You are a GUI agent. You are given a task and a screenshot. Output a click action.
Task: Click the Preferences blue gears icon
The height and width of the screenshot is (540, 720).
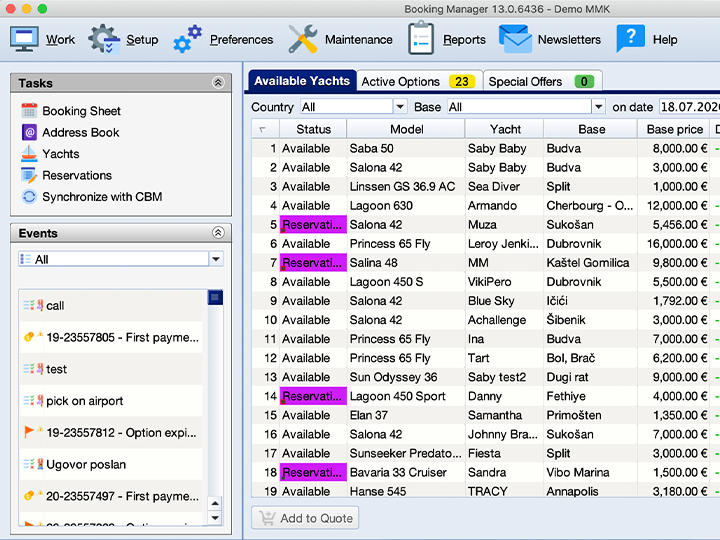[x=187, y=39]
